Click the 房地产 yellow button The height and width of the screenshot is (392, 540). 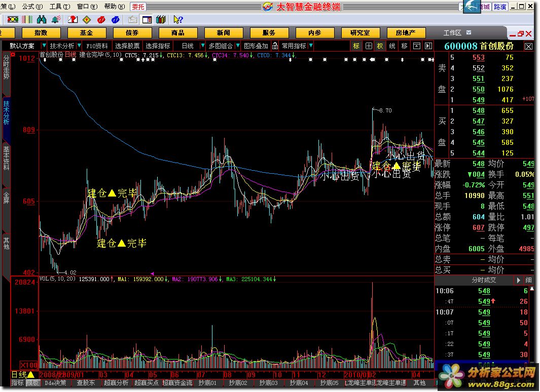[406, 33]
